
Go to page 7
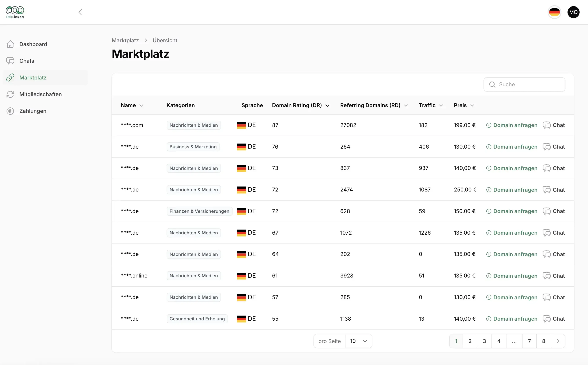529,341
